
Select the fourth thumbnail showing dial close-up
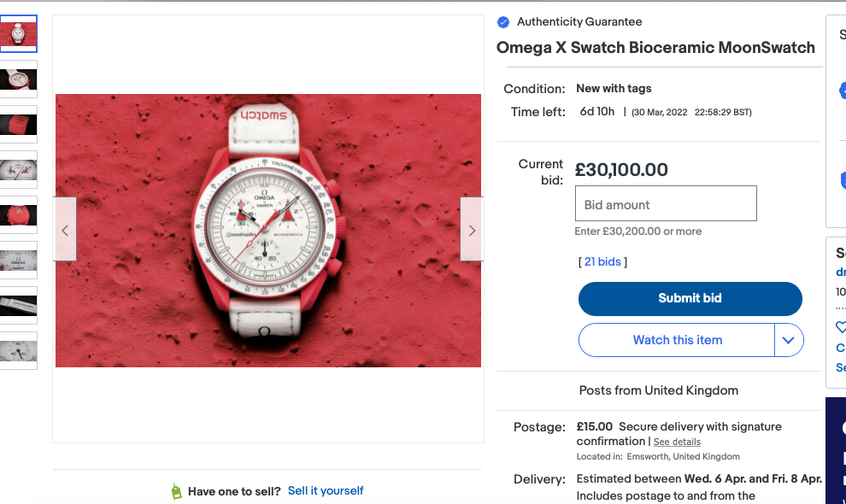click(18, 170)
